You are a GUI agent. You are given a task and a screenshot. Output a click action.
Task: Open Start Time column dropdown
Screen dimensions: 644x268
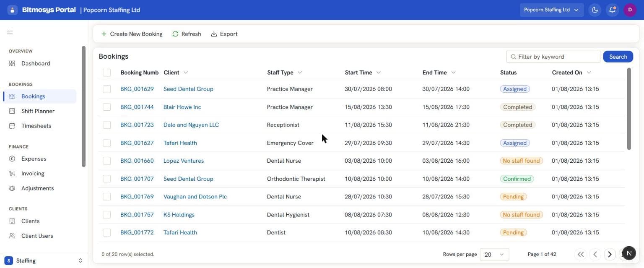tap(379, 73)
